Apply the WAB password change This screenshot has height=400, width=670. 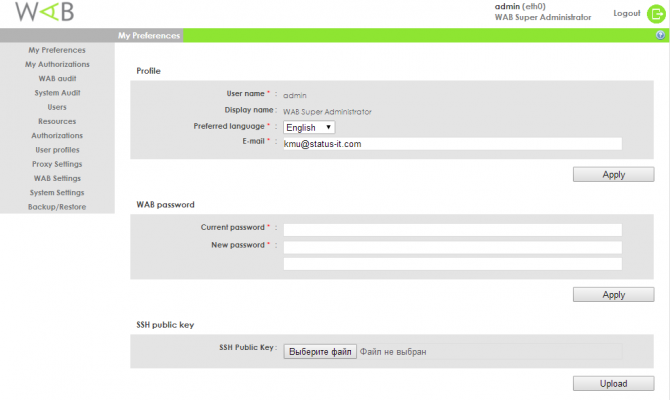point(614,294)
